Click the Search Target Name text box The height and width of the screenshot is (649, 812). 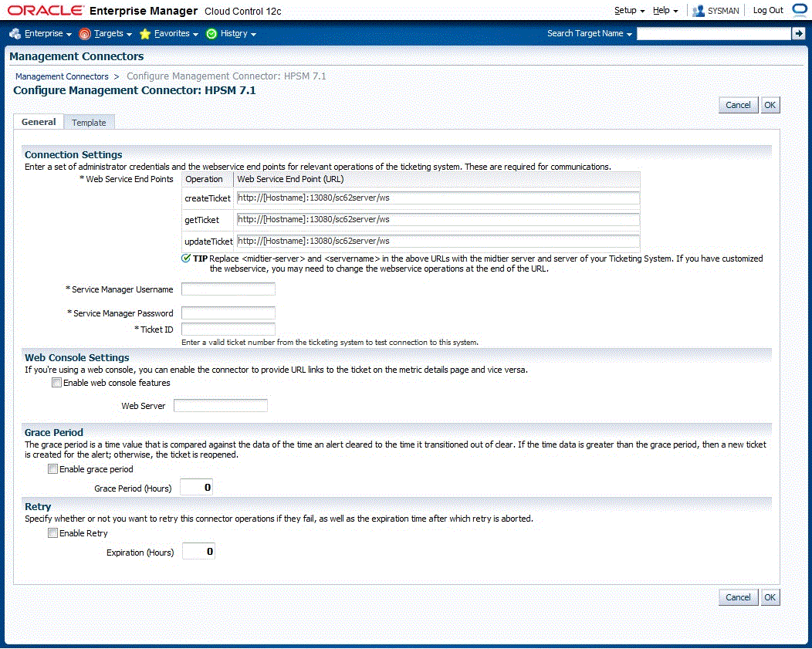pos(714,34)
